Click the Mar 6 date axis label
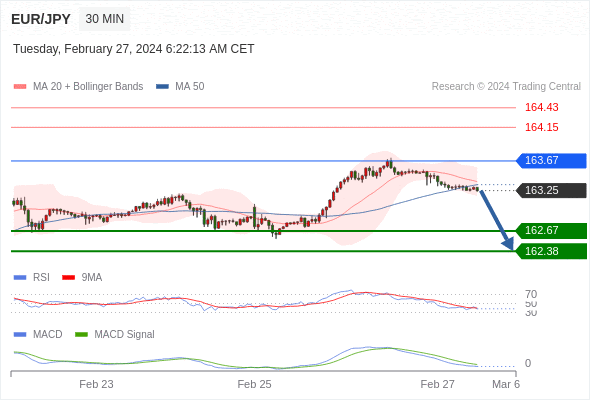The image size is (590, 400). (506, 384)
